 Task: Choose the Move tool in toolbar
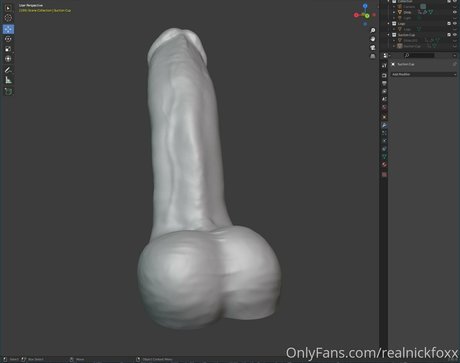tap(8, 29)
